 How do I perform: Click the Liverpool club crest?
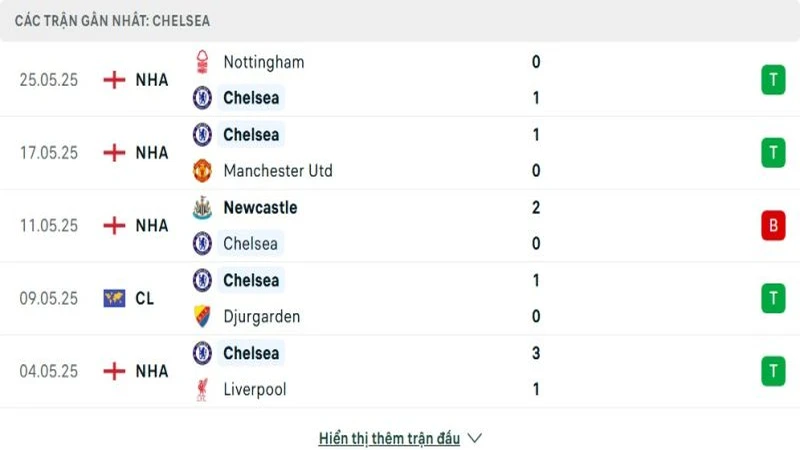203,389
